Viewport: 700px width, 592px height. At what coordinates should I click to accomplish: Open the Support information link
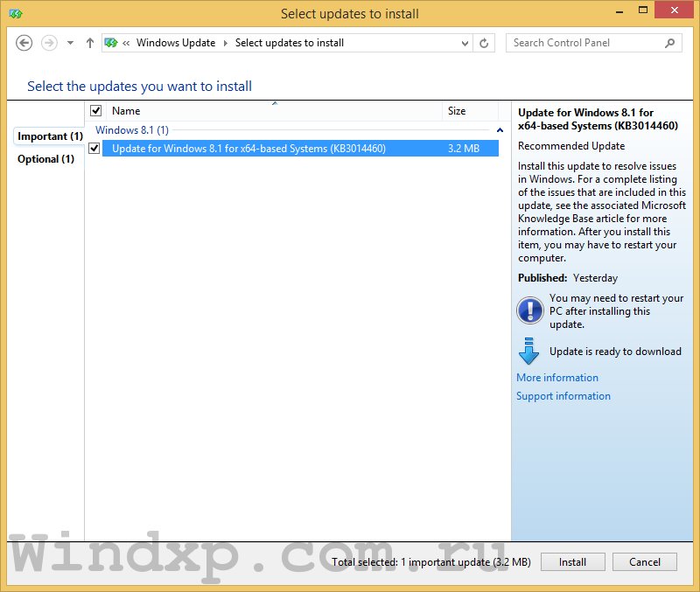click(x=563, y=396)
